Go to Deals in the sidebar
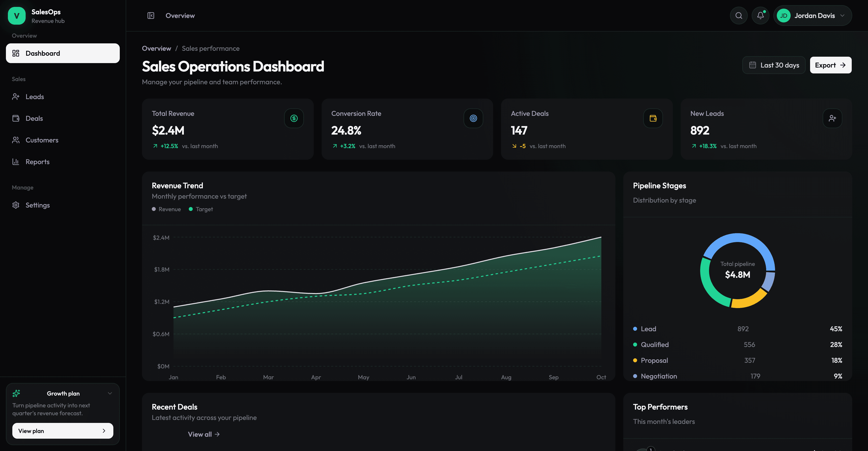Screen dimensions: 868x451 [63, 118]
